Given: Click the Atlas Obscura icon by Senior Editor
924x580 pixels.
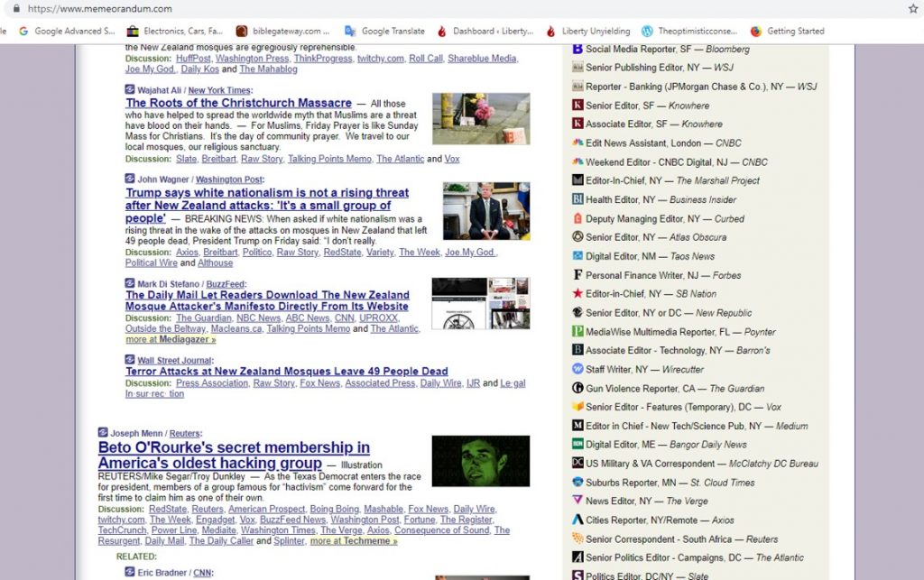Looking at the screenshot, I should tap(577, 237).
